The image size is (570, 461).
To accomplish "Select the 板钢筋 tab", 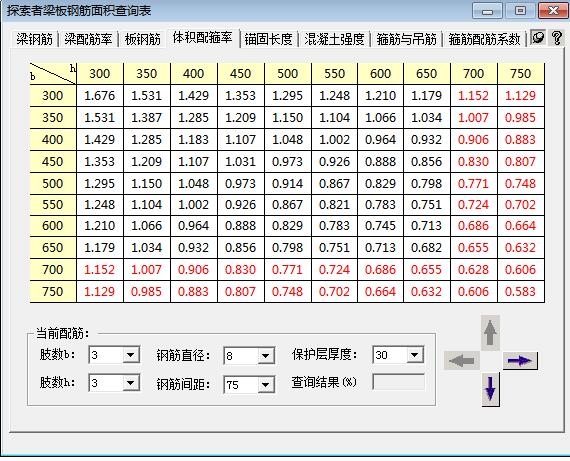I will 143,39.
